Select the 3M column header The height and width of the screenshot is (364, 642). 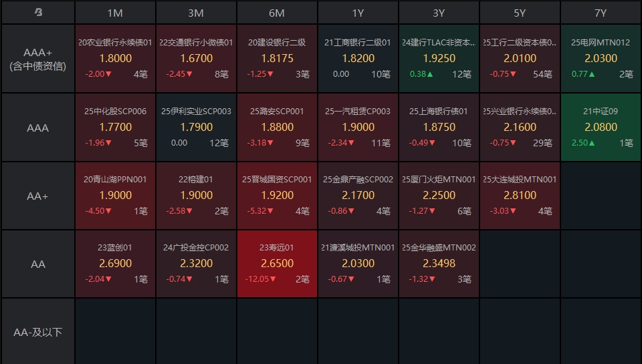[196, 13]
